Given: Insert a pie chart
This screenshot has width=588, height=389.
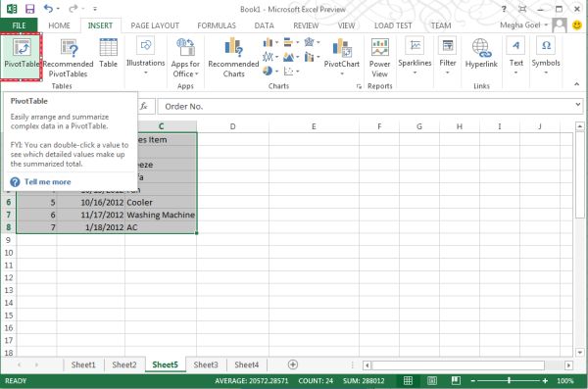Looking at the screenshot, I should (x=270, y=71).
